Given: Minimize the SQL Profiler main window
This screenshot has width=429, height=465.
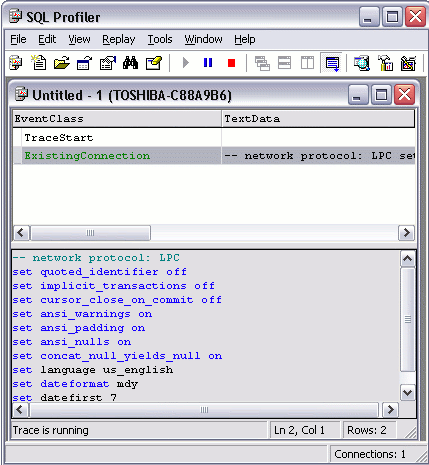Looking at the screenshot, I should (x=369, y=17).
